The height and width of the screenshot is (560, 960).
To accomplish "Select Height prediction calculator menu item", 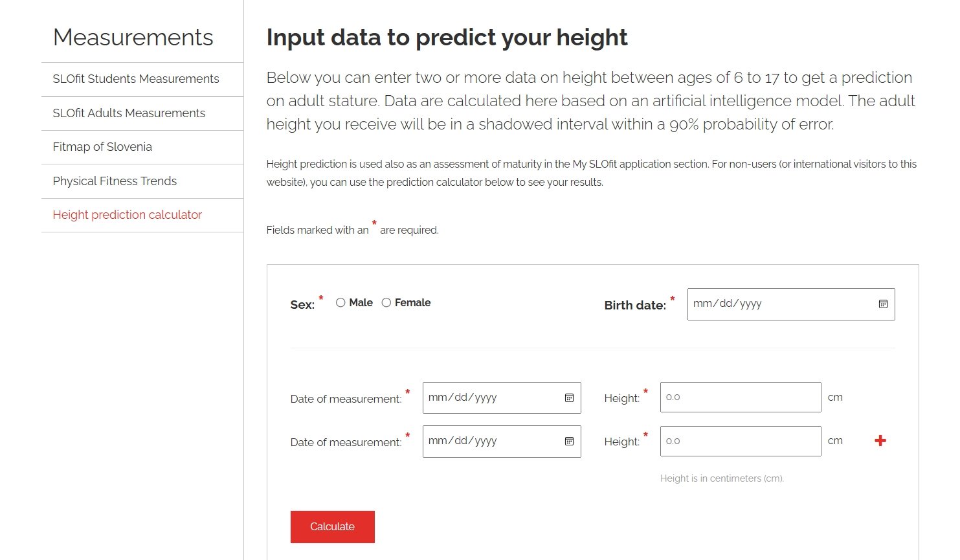I will point(128,215).
